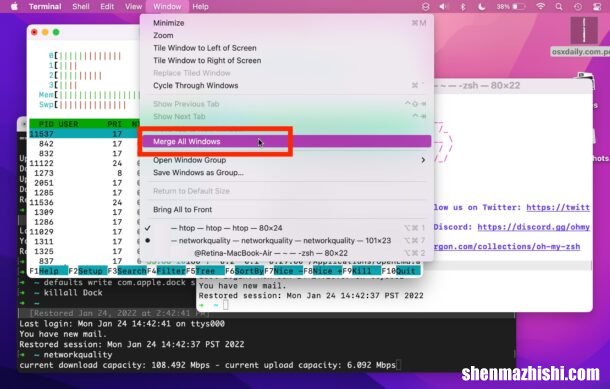Viewport: 610px width, 389px height.
Task: Open the osxdaily.com desktop file thumbnail
Action: 584,30
